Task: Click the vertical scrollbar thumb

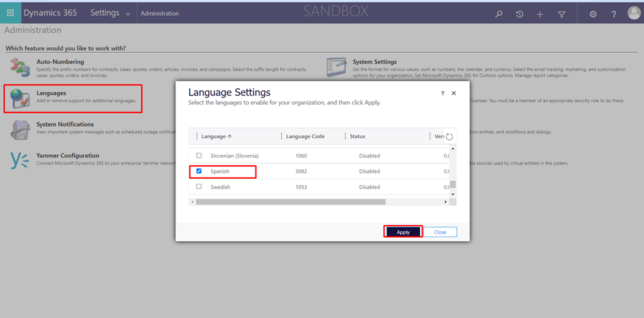Action: 453,184
